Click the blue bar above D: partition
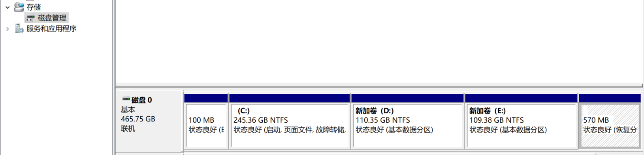The height and width of the screenshot is (155, 644). click(407, 98)
